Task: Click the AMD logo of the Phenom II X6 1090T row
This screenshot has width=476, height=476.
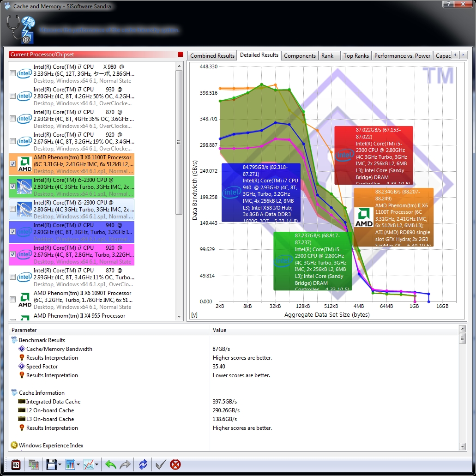Action: [24, 300]
